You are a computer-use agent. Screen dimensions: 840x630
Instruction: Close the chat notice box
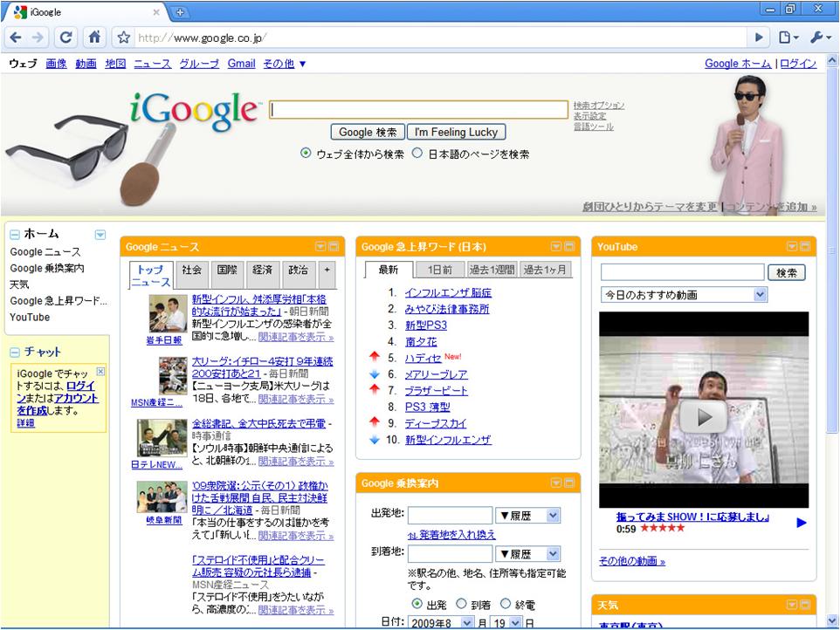tap(100, 372)
